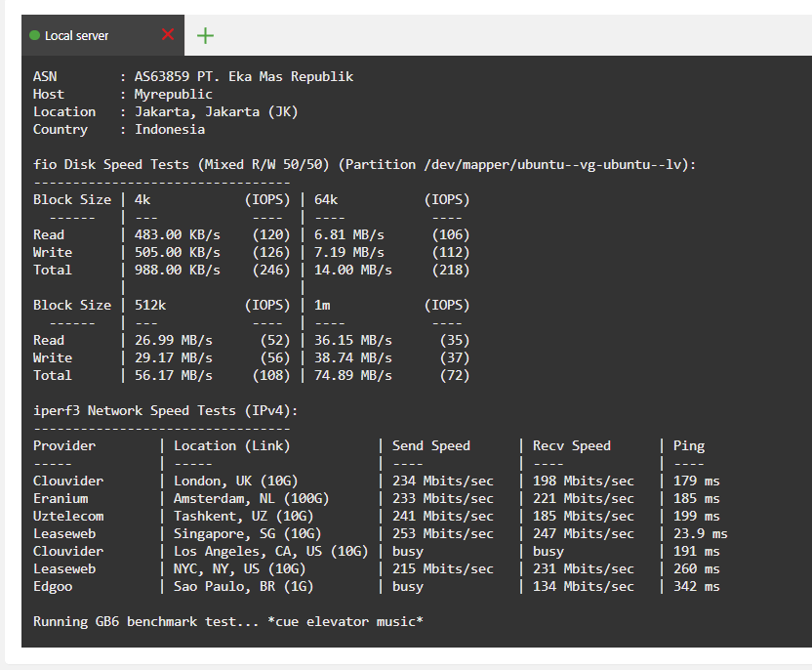Select the Local server tab
Image resolution: width=812 pixels, height=670 pixels.
[78, 36]
